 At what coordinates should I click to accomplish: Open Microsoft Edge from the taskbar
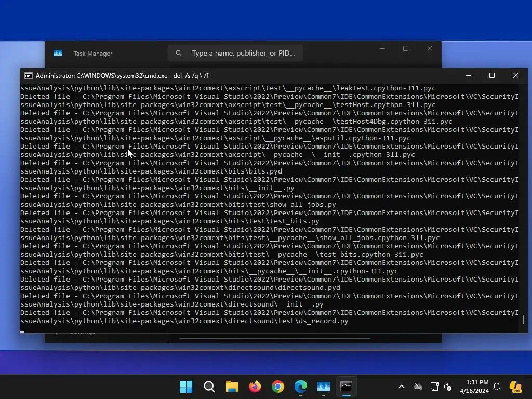pos(301,387)
